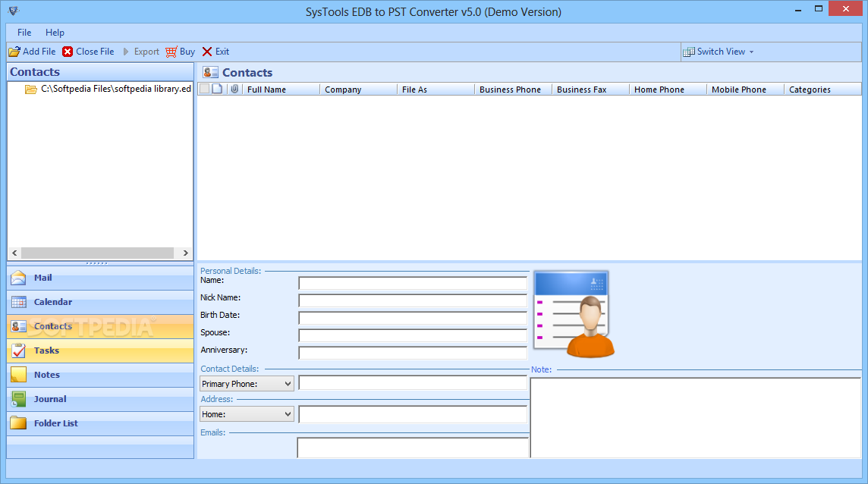Click the Home address text field
Viewport: 868px width, 484px height.
(413, 414)
